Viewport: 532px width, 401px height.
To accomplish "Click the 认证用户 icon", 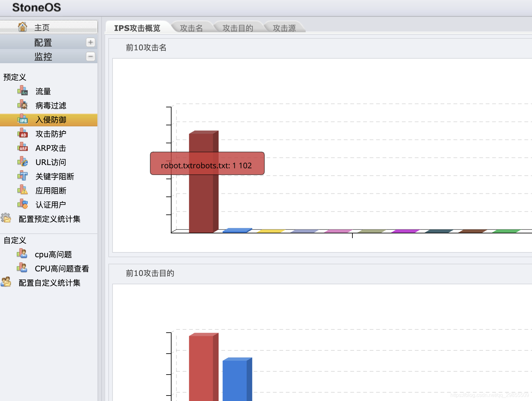I will (22, 204).
